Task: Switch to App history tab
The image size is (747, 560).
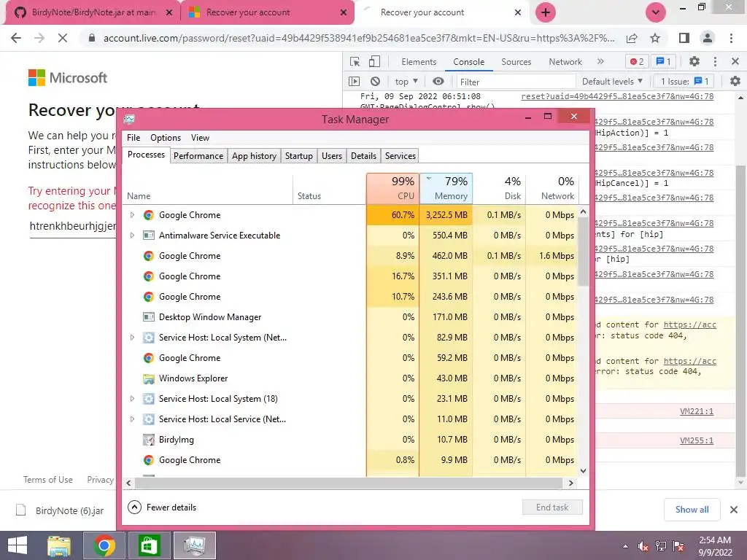Action: tap(254, 156)
